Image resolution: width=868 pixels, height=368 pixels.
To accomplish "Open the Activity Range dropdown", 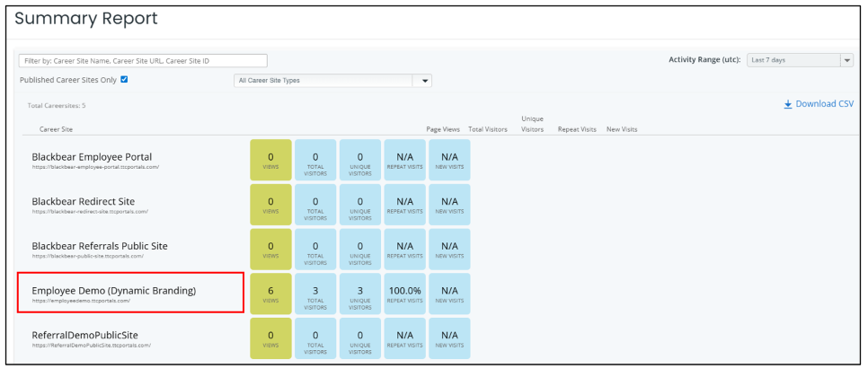I will 799,60.
